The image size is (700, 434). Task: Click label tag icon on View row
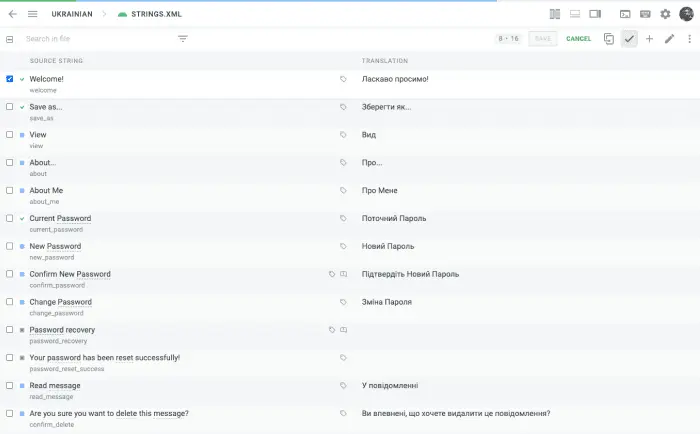coord(343,134)
